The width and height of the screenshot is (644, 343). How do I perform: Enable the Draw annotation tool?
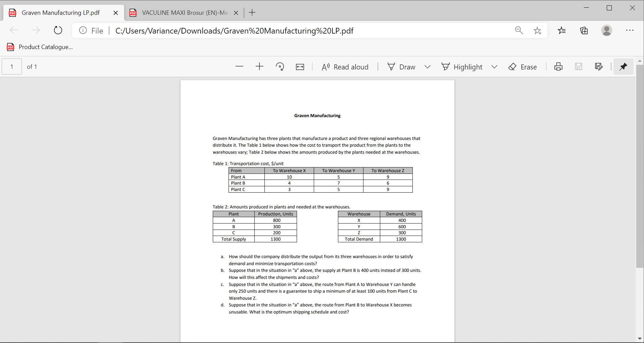click(x=401, y=66)
